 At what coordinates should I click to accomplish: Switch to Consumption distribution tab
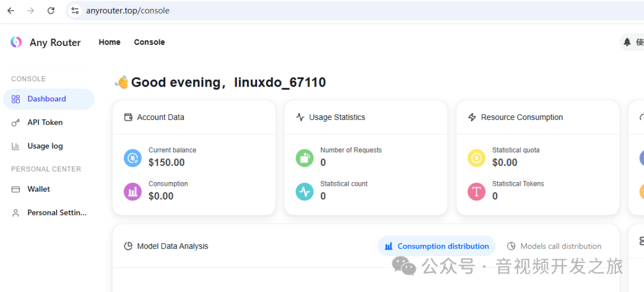click(x=436, y=246)
